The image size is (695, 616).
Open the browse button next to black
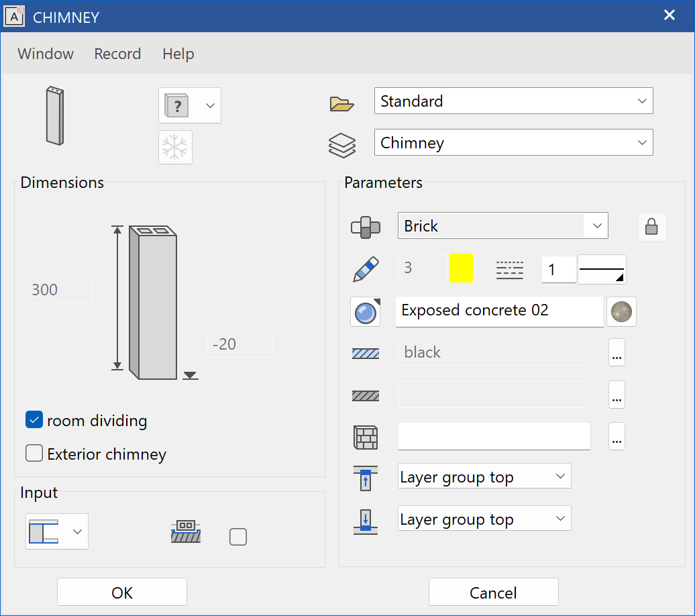click(x=617, y=352)
